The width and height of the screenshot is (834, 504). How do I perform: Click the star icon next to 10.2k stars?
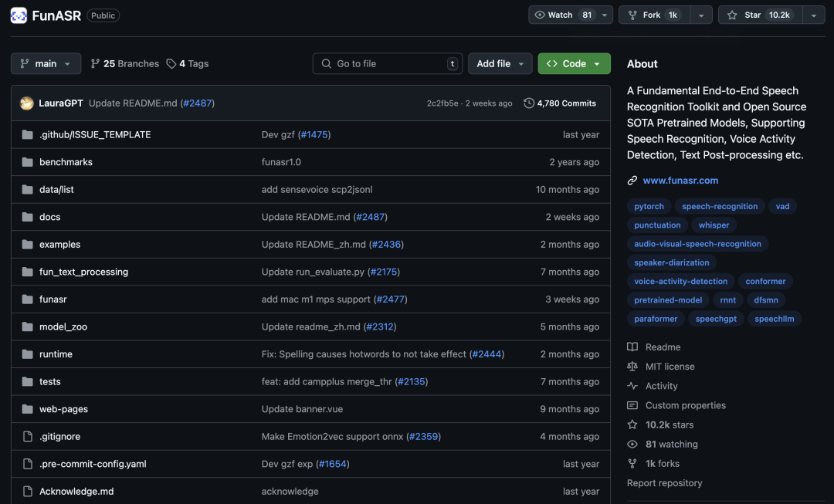[x=632, y=425]
